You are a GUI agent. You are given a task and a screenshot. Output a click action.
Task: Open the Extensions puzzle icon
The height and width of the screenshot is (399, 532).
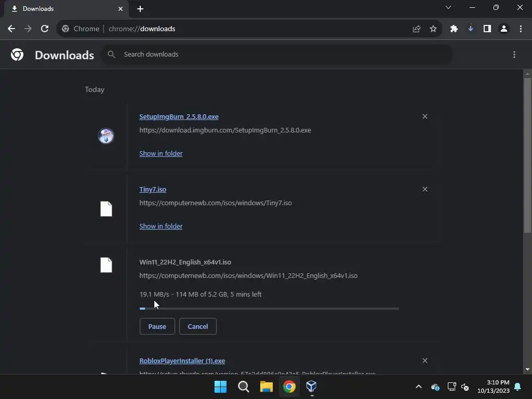click(454, 29)
